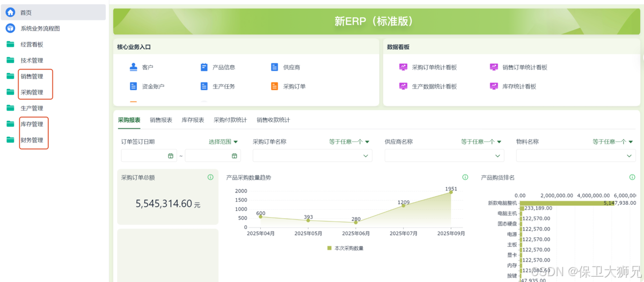The image size is (644, 282).
Task: Switch to the 销售收款统计 tab
Action: pos(273,120)
